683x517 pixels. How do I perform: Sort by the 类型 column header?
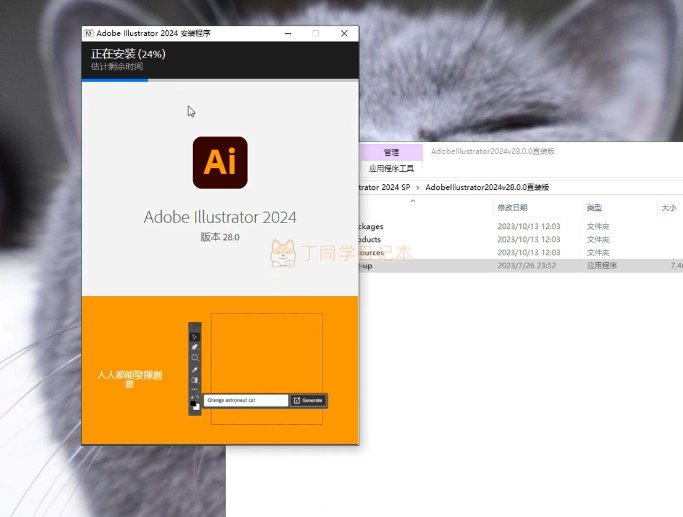pos(594,208)
